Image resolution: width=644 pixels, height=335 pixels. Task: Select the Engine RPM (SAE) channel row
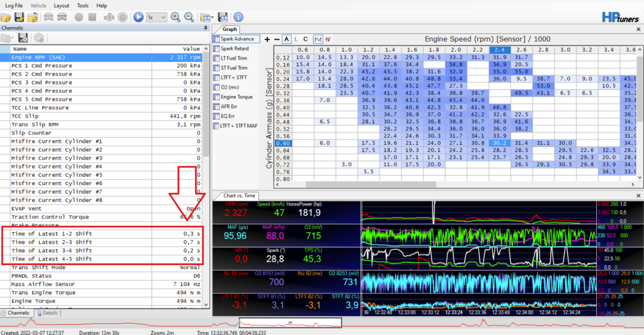click(37, 57)
